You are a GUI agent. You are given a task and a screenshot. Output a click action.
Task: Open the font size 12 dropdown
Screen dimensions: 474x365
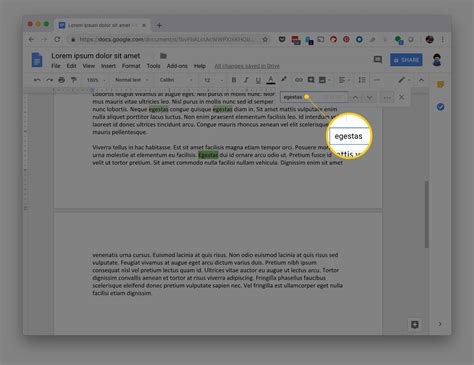coord(213,80)
